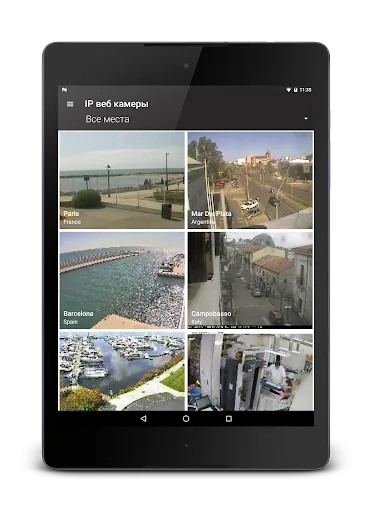
Task: Tap the Android home circle button
Action: pyautogui.click(x=186, y=419)
